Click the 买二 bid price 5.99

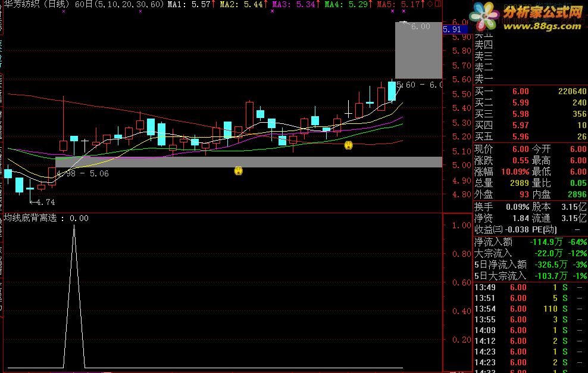point(521,102)
